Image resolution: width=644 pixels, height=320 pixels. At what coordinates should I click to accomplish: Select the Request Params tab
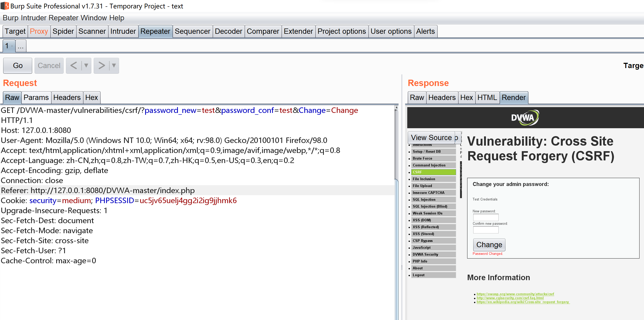tap(36, 97)
